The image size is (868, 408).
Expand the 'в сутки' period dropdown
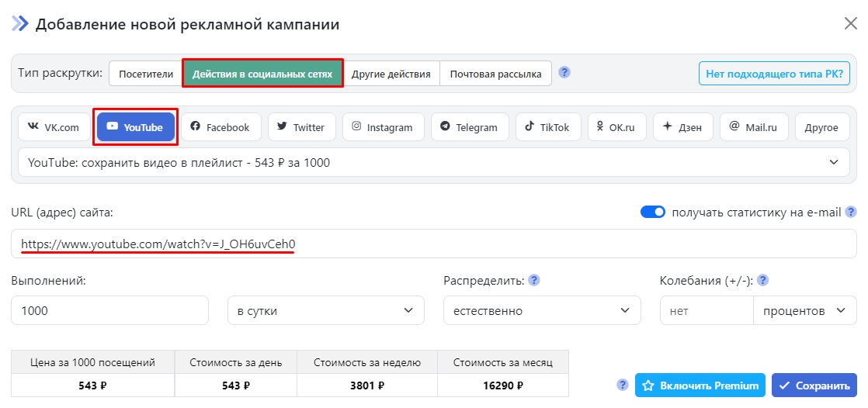pyautogui.click(x=325, y=310)
